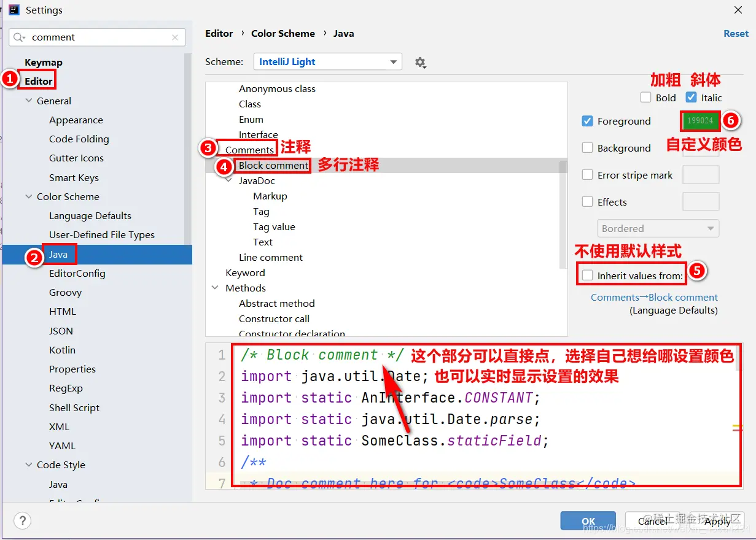Click the search magnifier icon in the search box
Image resolution: width=756 pixels, height=540 pixels.
[x=20, y=37]
